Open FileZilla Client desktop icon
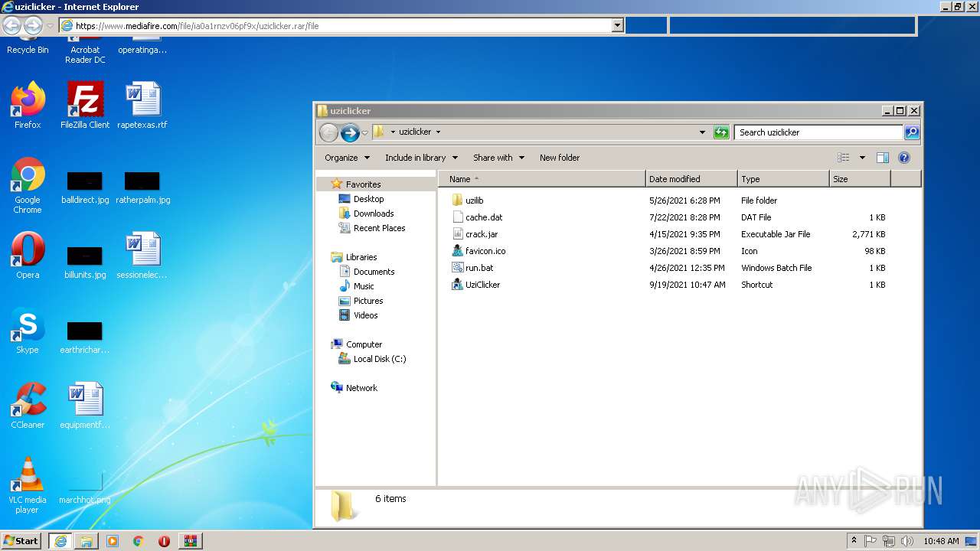980x551 pixels. tap(85, 106)
